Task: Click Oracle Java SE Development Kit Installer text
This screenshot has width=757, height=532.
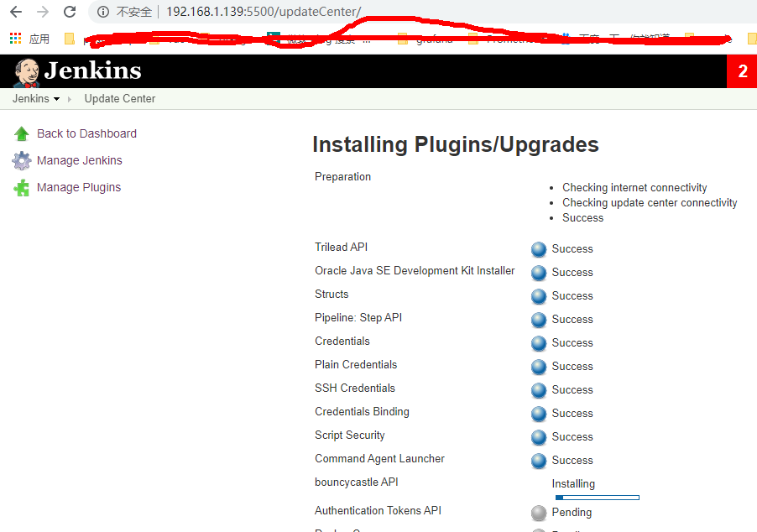Action: point(415,271)
